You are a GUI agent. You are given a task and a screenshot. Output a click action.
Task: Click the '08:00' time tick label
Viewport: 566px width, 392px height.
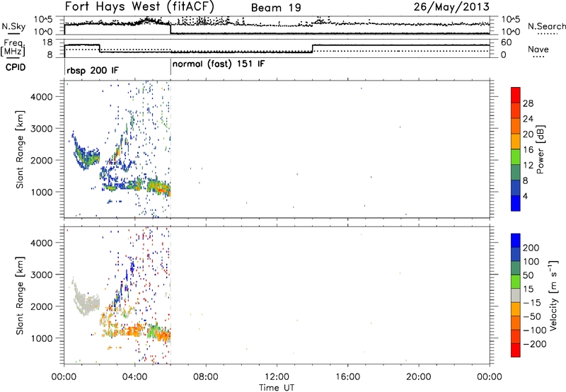[206, 377]
